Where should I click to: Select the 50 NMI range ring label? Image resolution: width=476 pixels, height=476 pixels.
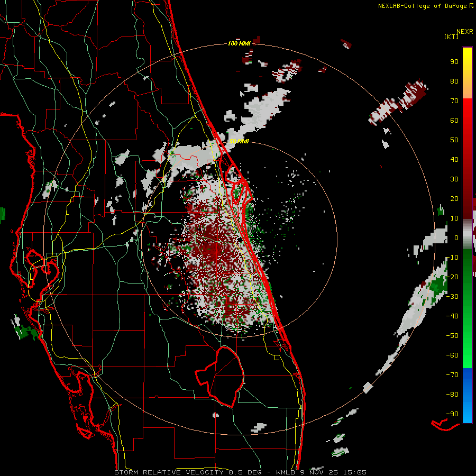pyautogui.click(x=239, y=141)
